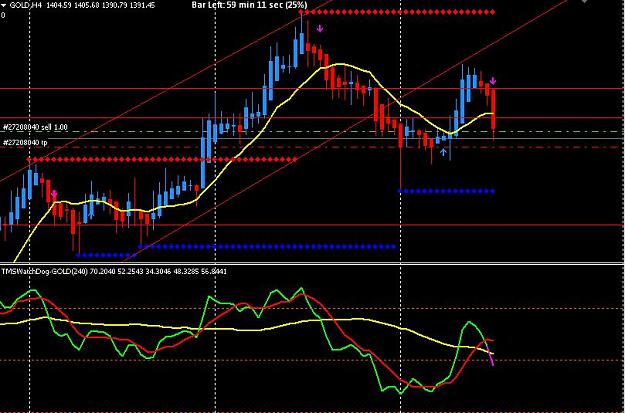Click the TMSWatchDog-GOLD(240) indicator name

[45, 271]
